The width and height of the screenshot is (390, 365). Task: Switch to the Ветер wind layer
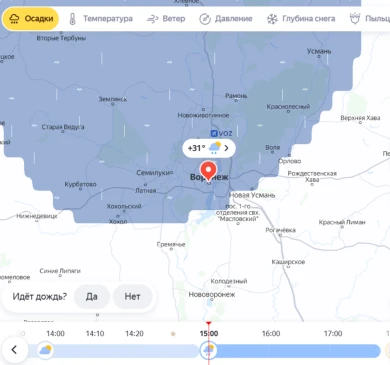pos(166,19)
